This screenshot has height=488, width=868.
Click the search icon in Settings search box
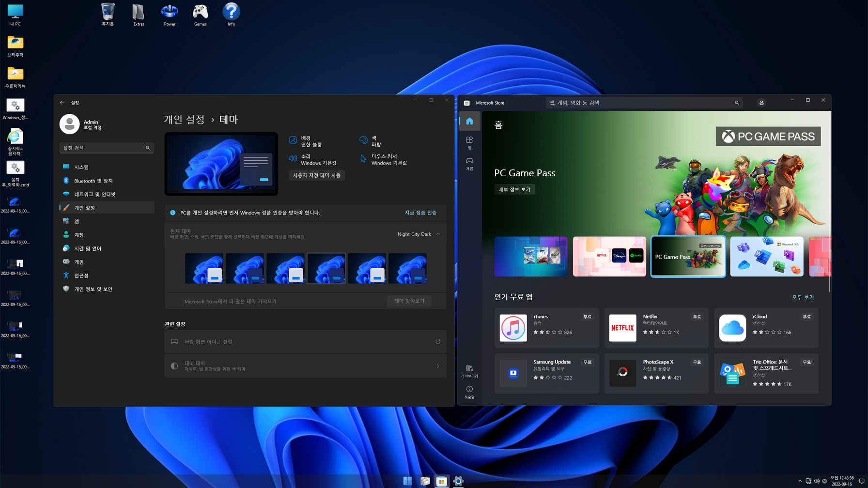[x=148, y=148]
